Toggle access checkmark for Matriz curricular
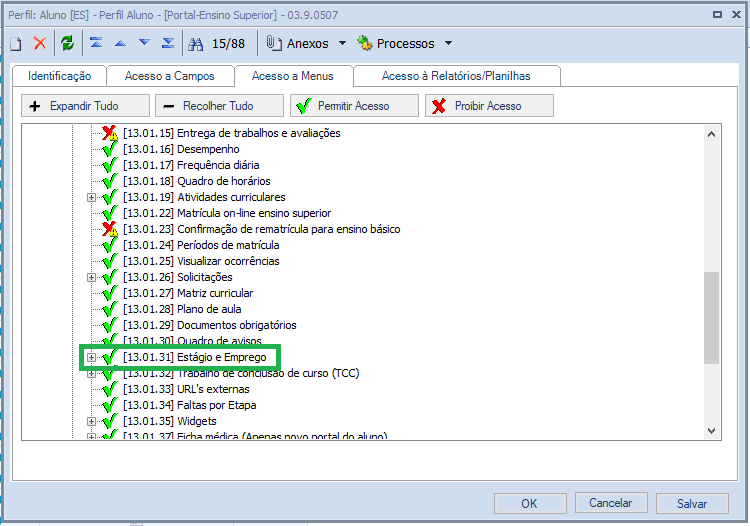The image size is (750, 526). coord(110,293)
